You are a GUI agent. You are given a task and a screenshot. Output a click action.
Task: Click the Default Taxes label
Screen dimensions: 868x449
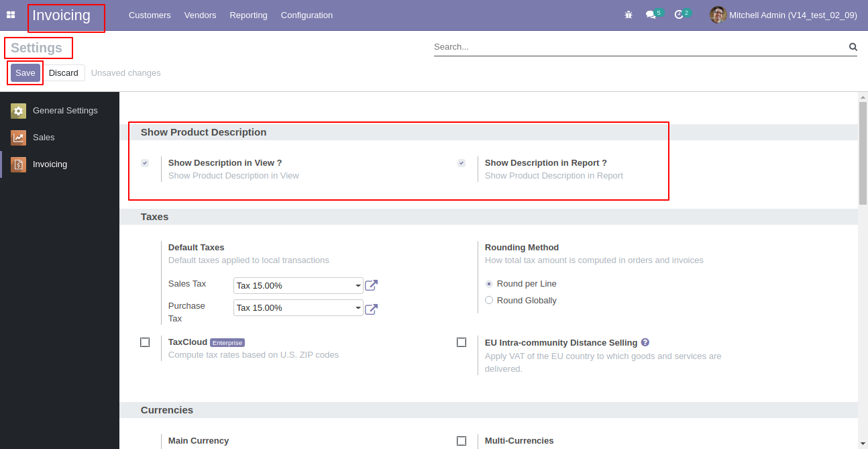pyautogui.click(x=197, y=248)
